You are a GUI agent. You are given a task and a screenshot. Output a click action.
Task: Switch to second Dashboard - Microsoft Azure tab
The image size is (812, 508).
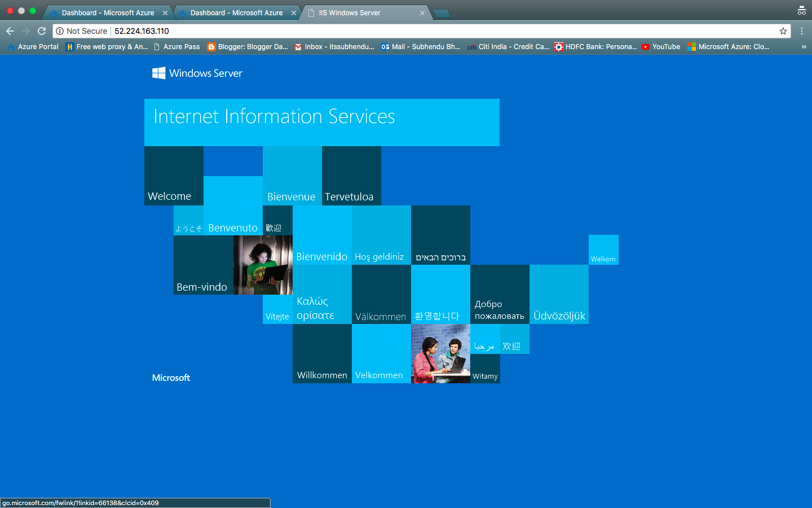click(x=236, y=13)
